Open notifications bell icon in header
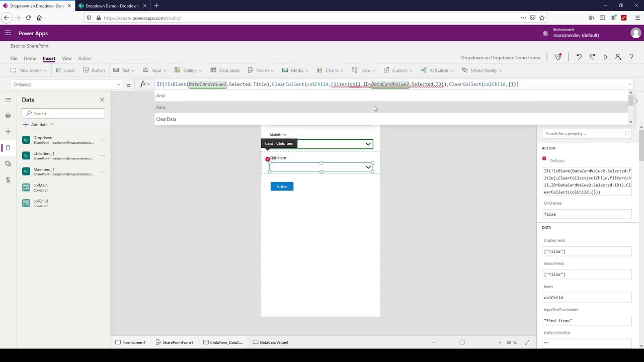This screenshot has width=644, height=362. 545,33
